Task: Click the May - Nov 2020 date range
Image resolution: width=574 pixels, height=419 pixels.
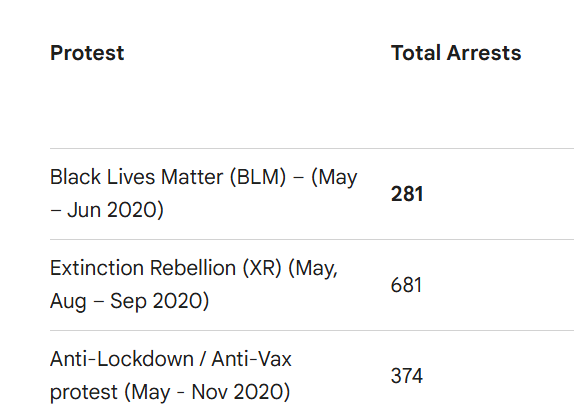Action: click(x=207, y=392)
